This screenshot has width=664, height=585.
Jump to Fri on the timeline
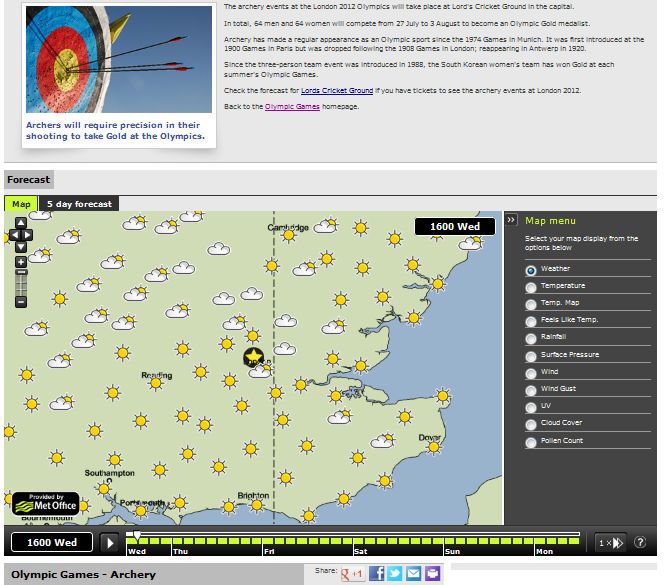[x=269, y=551]
